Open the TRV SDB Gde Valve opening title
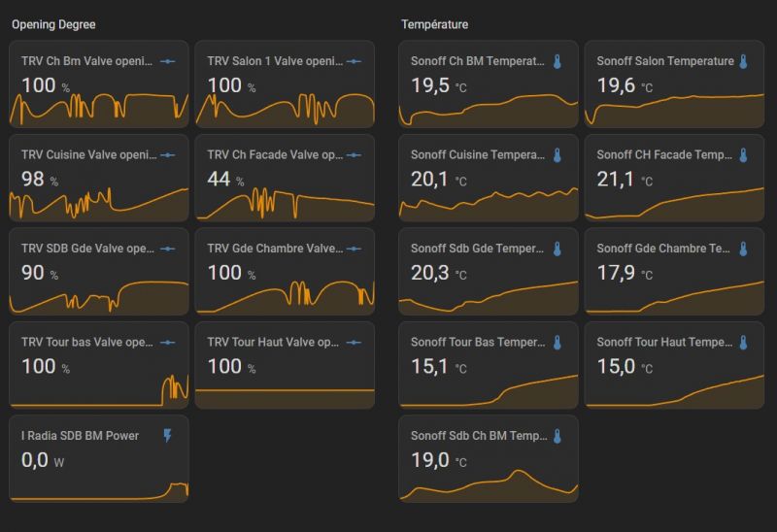777x532 pixels. (x=87, y=249)
